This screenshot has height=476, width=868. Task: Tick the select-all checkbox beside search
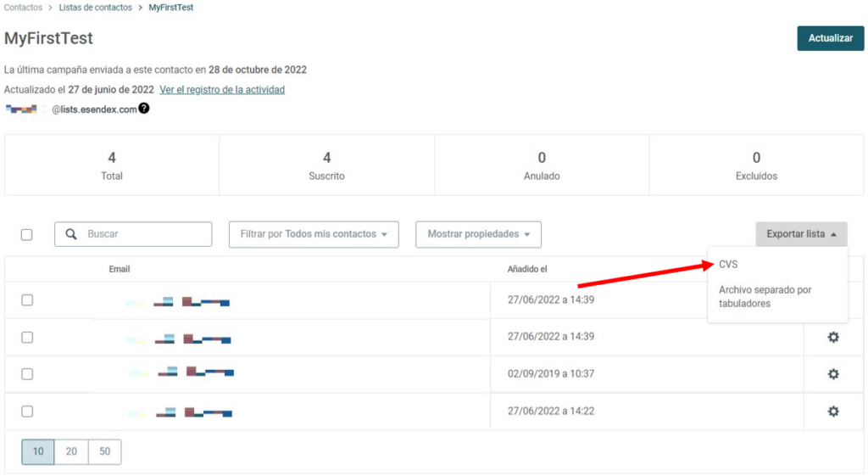tap(26, 234)
